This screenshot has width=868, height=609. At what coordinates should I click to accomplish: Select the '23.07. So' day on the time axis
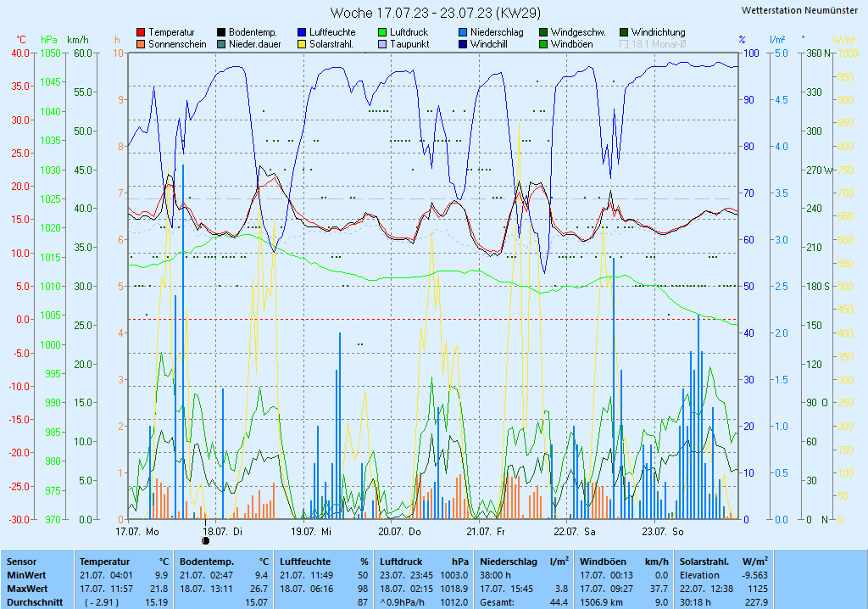click(663, 532)
